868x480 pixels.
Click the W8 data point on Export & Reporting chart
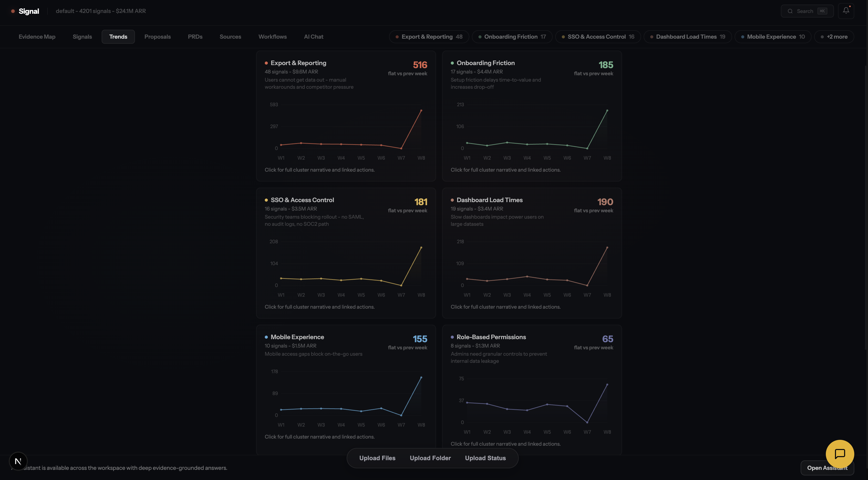point(421,111)
